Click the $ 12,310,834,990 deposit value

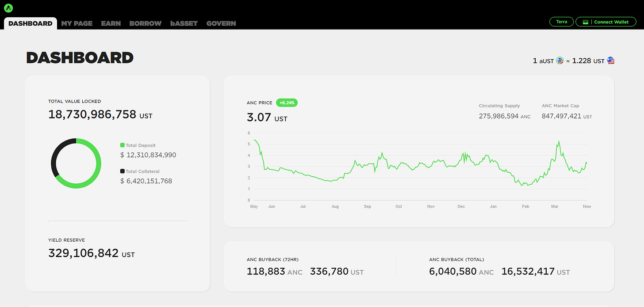click(x=148, y=155)
